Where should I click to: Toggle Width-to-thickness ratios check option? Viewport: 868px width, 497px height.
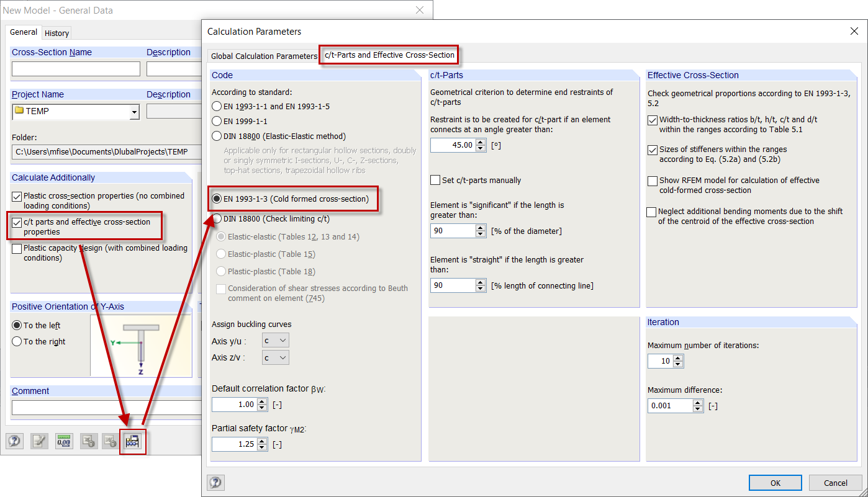[x=653, y=120]
